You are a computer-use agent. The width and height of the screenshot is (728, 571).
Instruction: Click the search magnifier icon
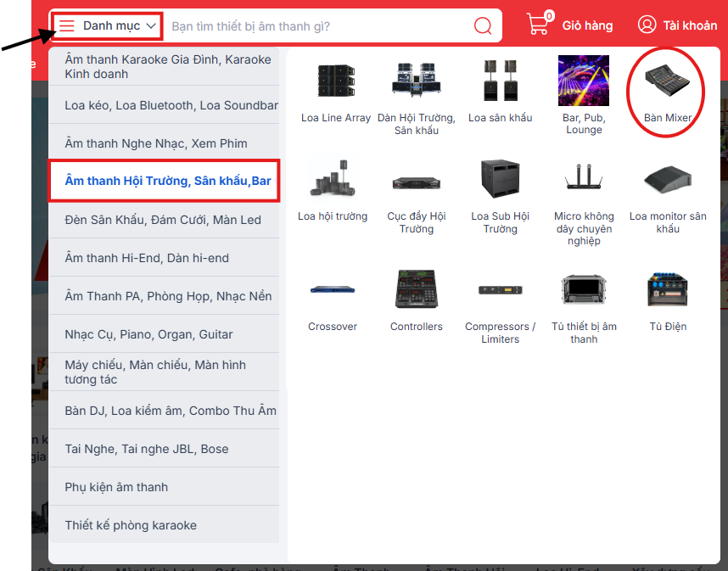pyautogui.click(x=483, y=26)
